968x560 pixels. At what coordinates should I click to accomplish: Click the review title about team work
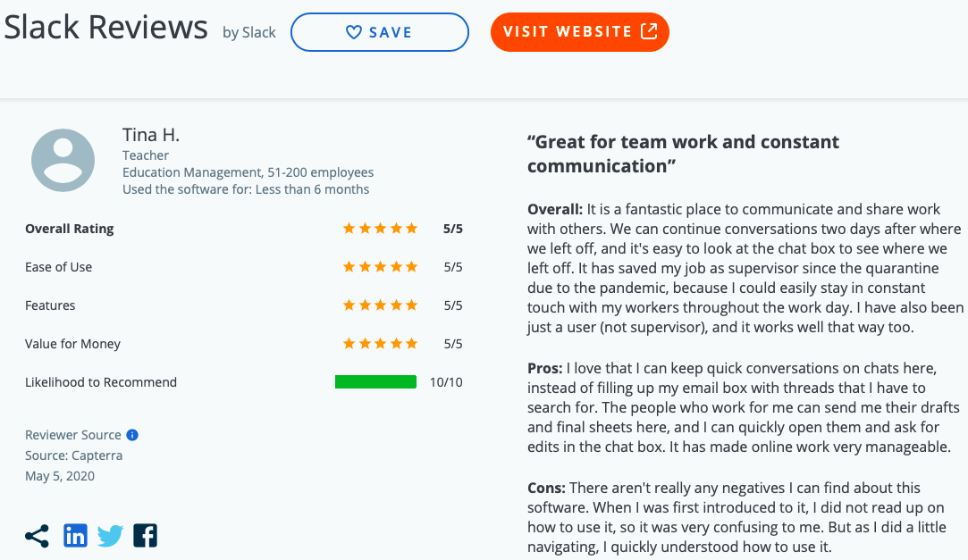(683, 154)
